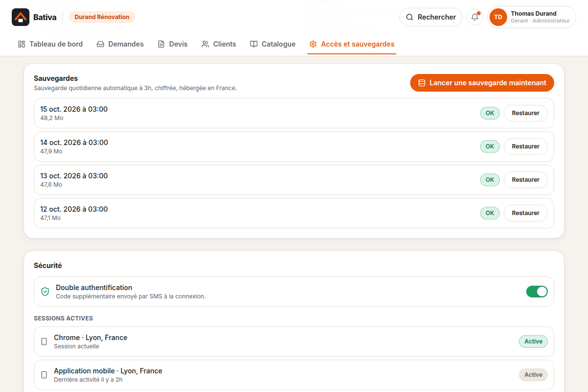Click the OK status of 13 oct. backup
Screen dimensions: 588x392
(x=490, y=180)
